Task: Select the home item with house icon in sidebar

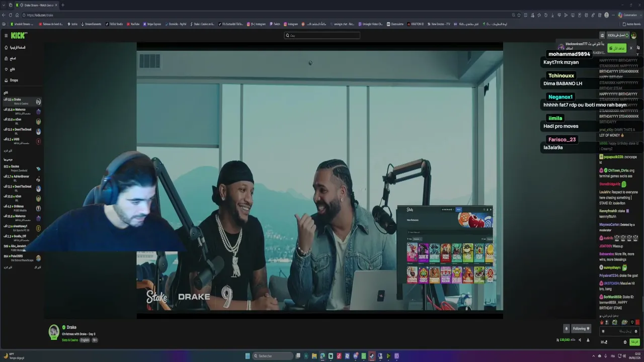Action: (15, 48)
